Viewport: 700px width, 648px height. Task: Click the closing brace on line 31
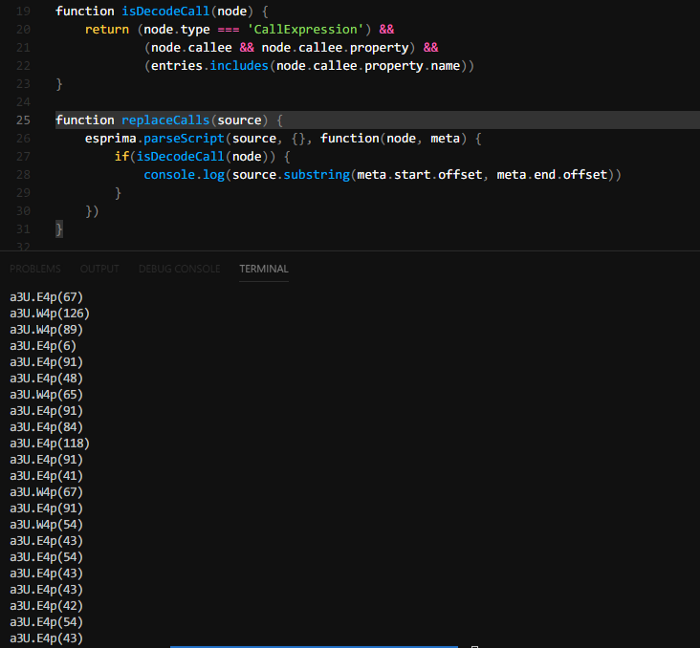59,229
